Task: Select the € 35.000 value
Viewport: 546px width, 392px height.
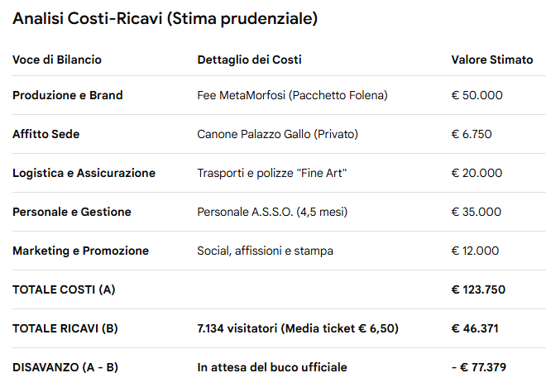Action: (x=477, y=212)
